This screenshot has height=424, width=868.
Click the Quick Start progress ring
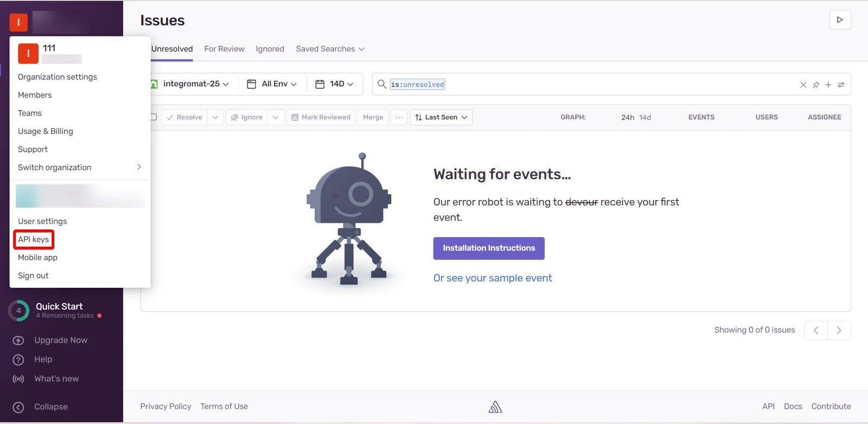18,311
